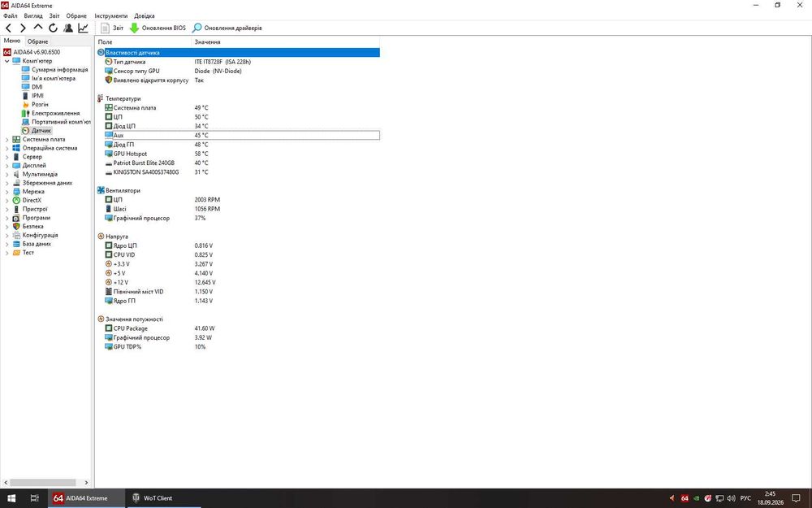Viewport: 812px width, 508px height.
Task: Click the AIDA64 v6.90.6500 root node
Action: pyautogui.click(x=32, y=52)
